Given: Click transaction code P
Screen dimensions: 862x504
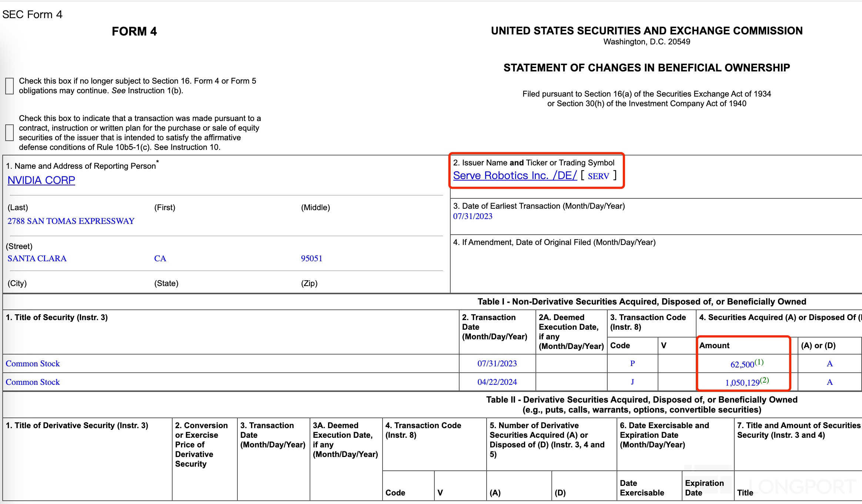Looking at the screenshot, I should pos(632,363).
